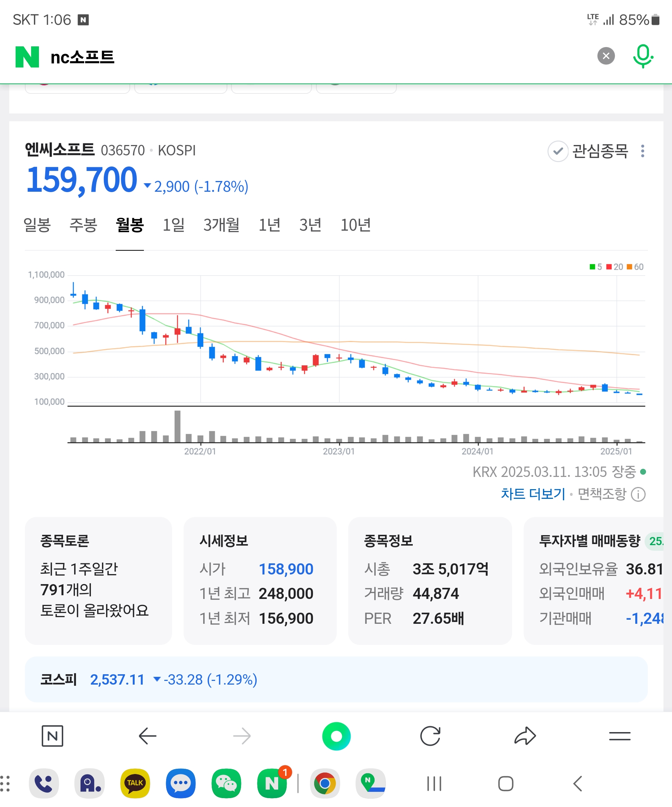The height and width of the screenshot is (807, 672).
Task: Click the 5-day moving average green swatch
Action: (x=592, y=267)
